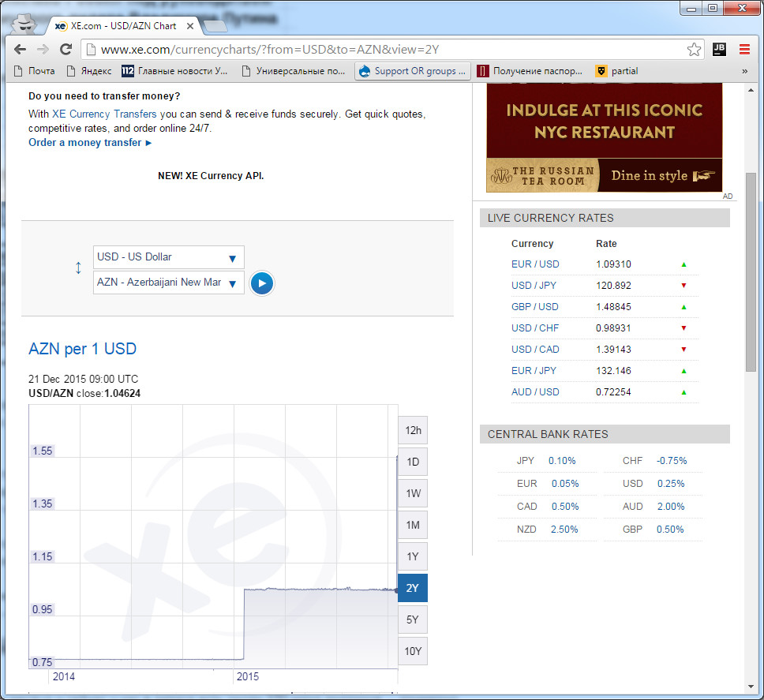Switch chart range to 1Y
Viewport: 764px width, 700px height.
(413, 556)
